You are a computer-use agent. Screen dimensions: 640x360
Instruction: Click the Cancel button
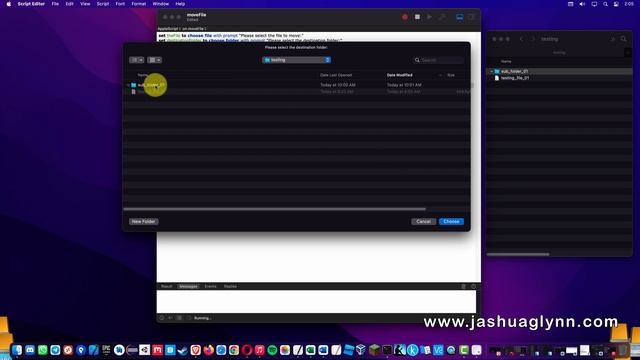(x=423, y=221)
